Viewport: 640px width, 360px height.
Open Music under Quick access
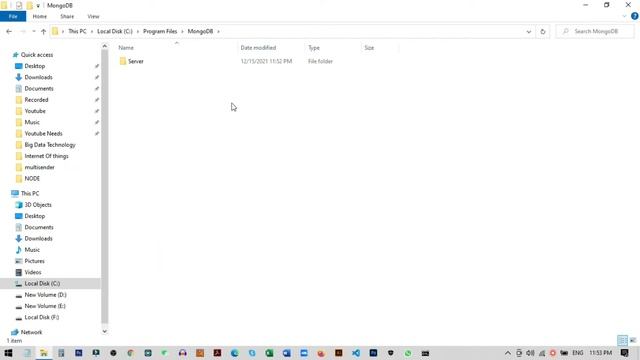(32, 122)
